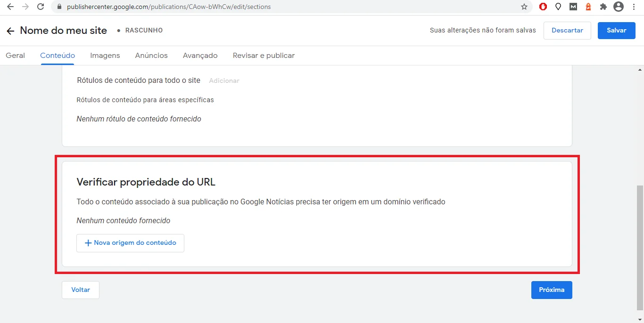
Task: Open the red shield extension icon
Action: [543, 7]
